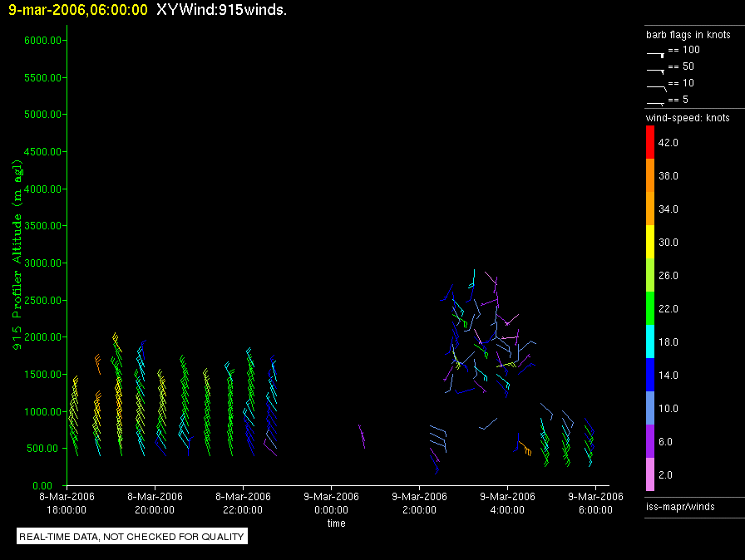
Task: Click the 5000.00 altitude tick label
Action: click(42, 115)
